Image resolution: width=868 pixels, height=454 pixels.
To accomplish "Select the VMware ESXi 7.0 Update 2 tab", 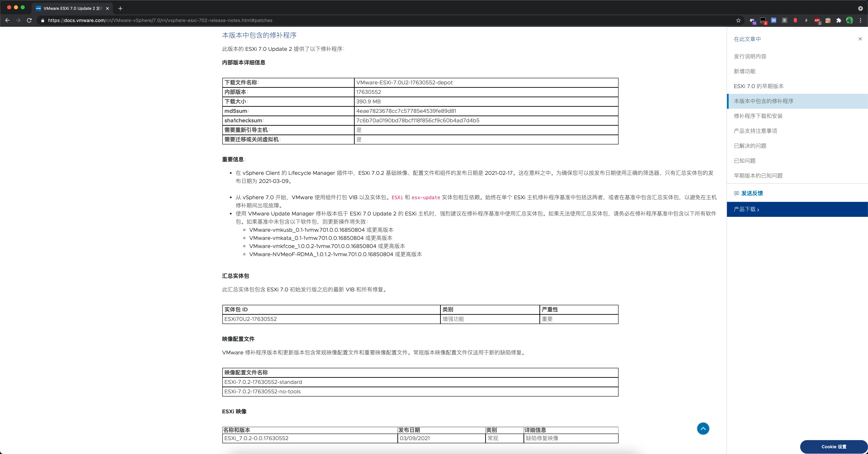I will tap(72, 8).
